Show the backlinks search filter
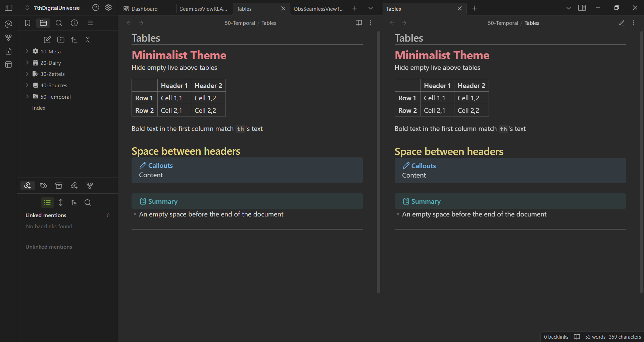This screenshot has height=342, width=644. pos(88,202)
